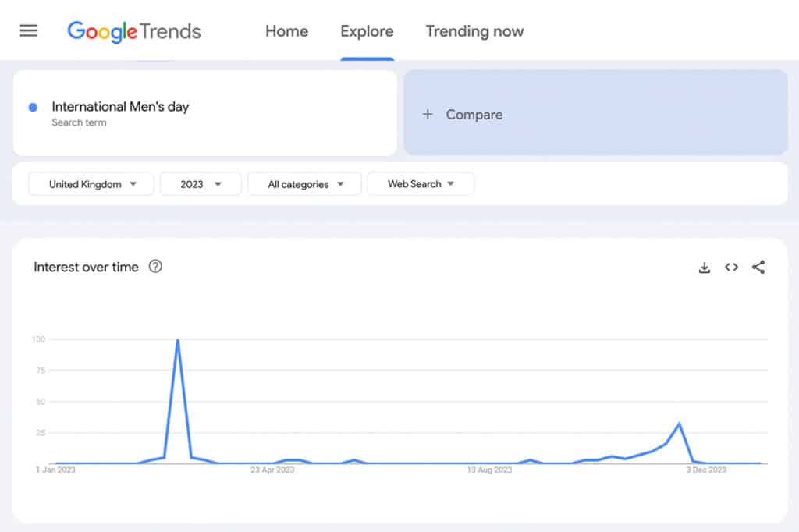The width and height of the screenshot is (799, 532).
Task: Open the embed code icon
Action: point(731,268)
